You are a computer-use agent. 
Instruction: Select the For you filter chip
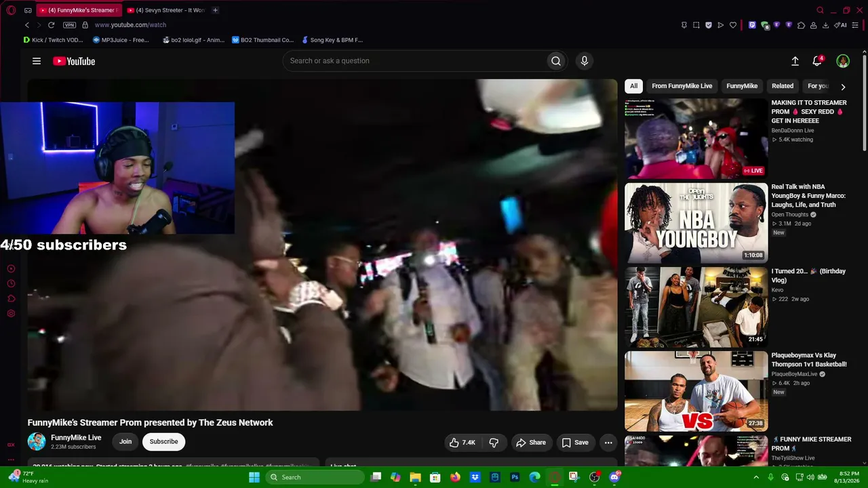[x=818, y=86]
